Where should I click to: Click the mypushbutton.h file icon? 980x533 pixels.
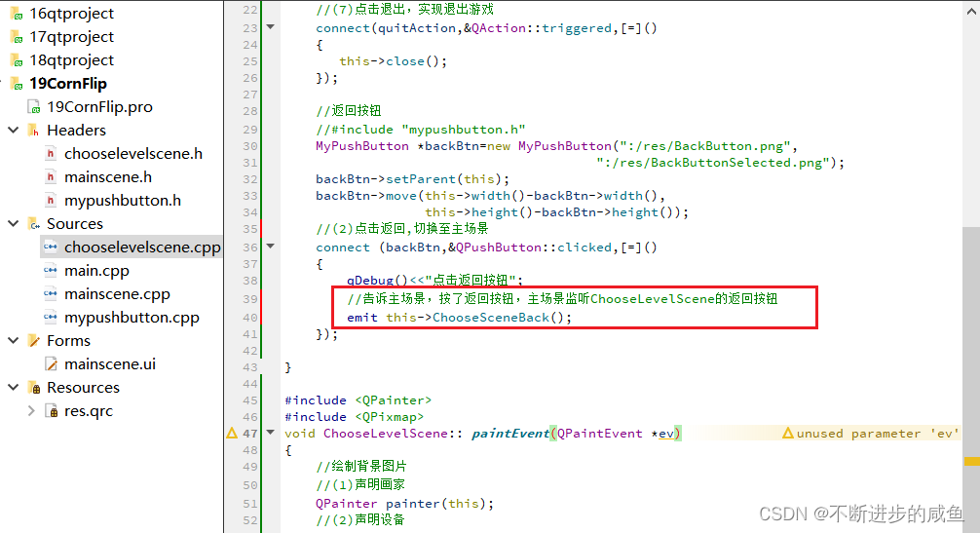click(x=51, y=201)
